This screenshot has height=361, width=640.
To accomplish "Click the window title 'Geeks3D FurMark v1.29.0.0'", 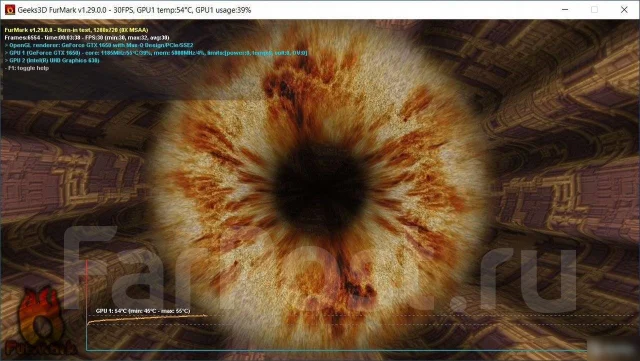I will (134, 10).
